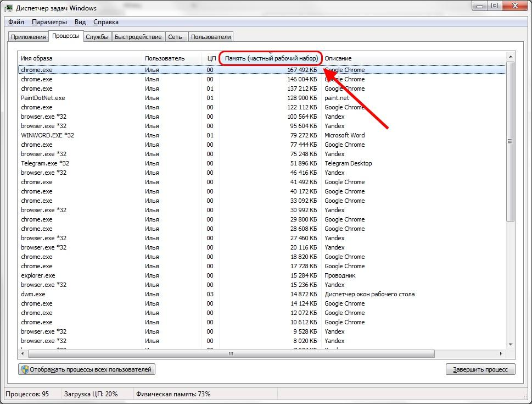Select browser.exe *32 row with 15 236 КБ
This screenshot has width=532, height=404.
(261, 285)
